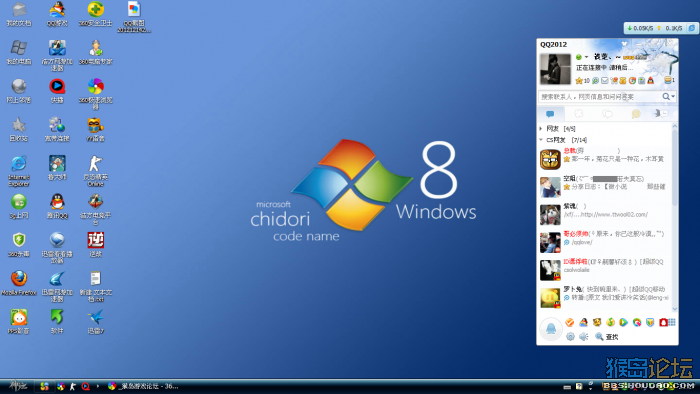
Task: Open the QQ screenshot image file on desktop
Action: click(134, 17)
